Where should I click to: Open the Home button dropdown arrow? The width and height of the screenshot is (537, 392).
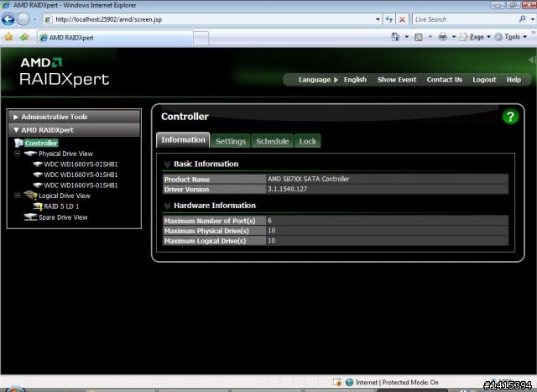coord(406,37)
